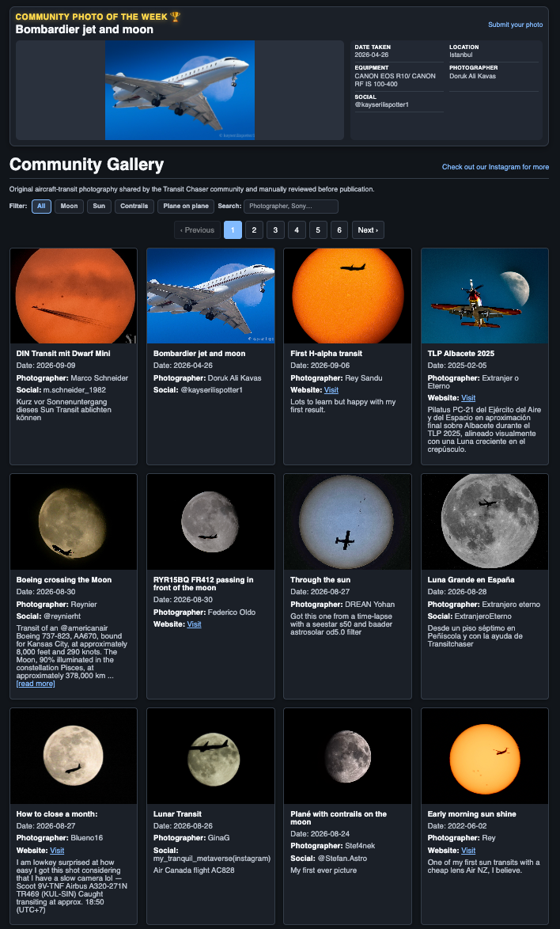This screenshot has width=560, height=929.
Task: Click the Through the sun card title
Action: pyautogui.click(x=320, y=580)
